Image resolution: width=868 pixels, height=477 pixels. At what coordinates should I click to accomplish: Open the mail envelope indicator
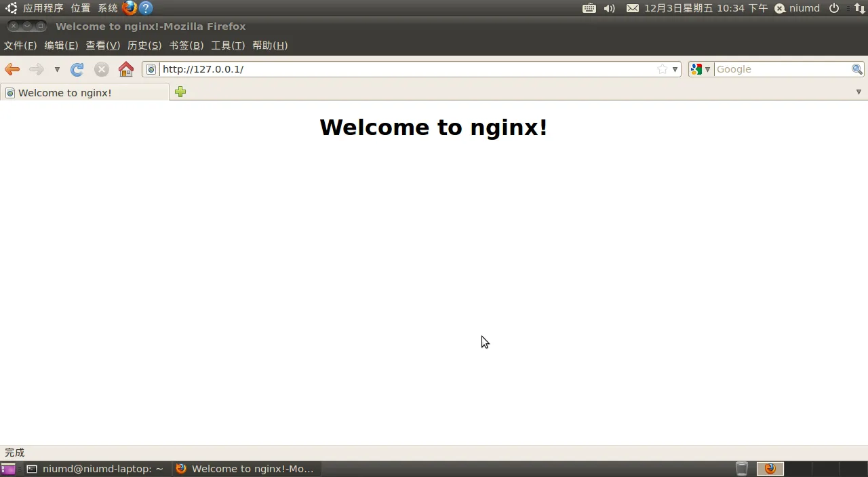[x=632, y=8]
